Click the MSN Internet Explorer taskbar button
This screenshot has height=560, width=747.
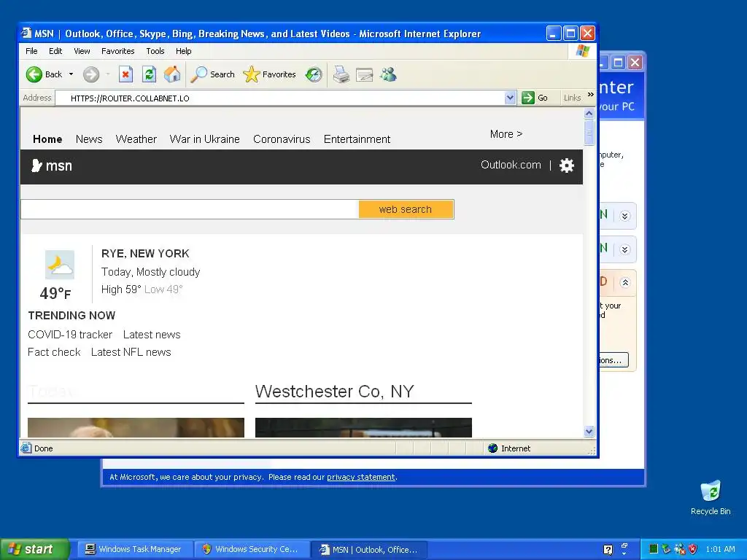[x=369, y=550]
